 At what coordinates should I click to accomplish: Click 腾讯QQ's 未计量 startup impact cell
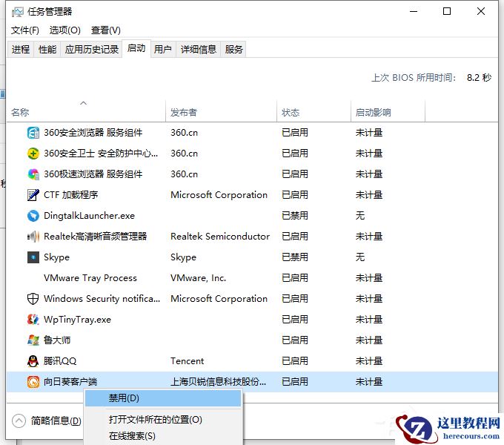369,360
